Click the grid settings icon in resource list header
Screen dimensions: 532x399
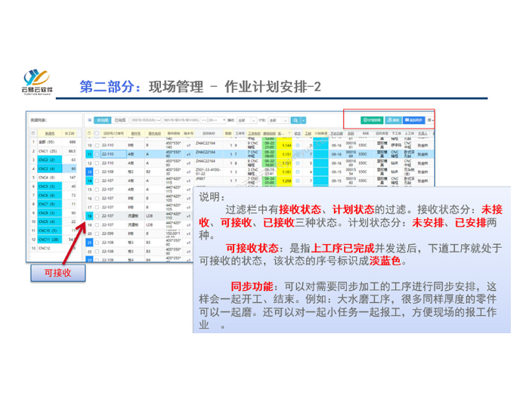[x=33, y=133]
